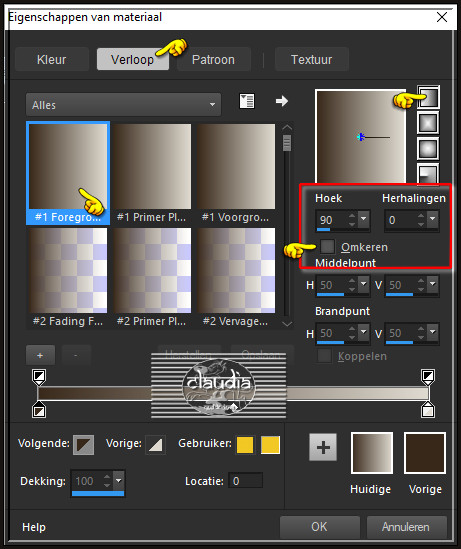Click the Vorige dark brown swatch
Viewport: 461px width, 549px height.
[x=425, y=453]
